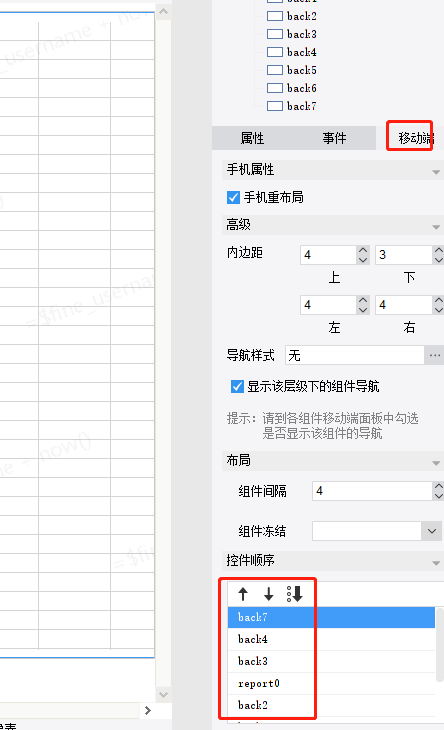This screenshot has width=444, height=730.
Task: Click widget order list scrollbar
Action: (440, 645)
